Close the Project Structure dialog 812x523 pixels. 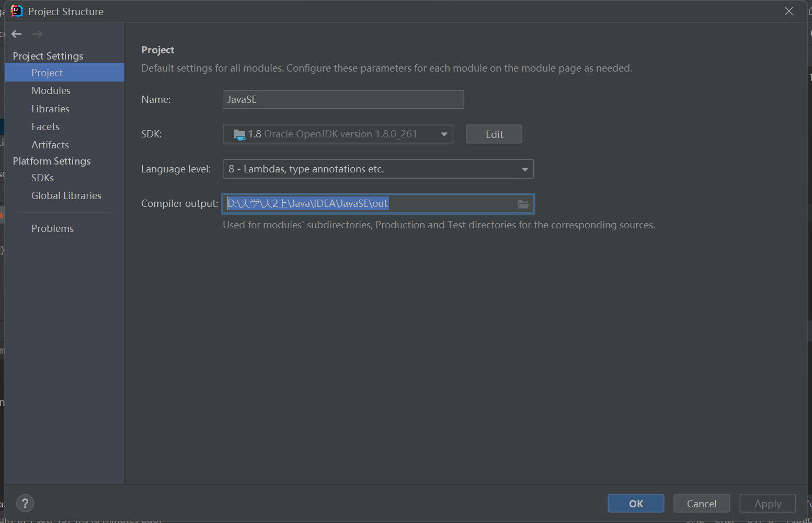[789, 11]
